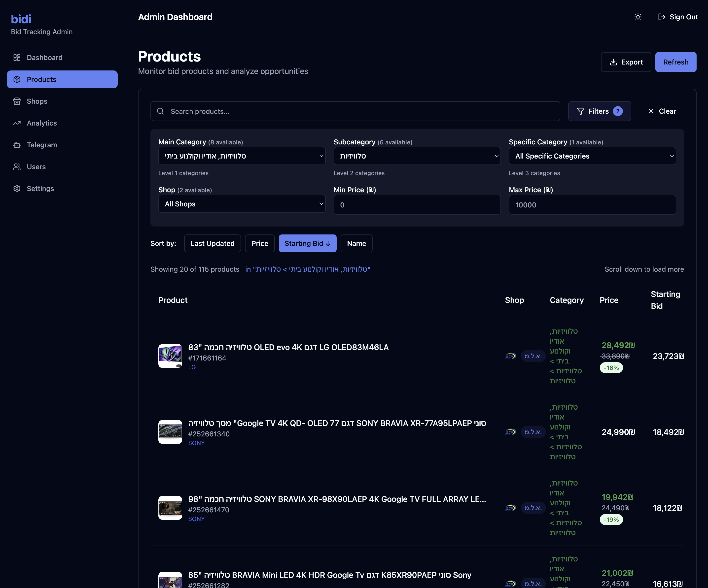
Task: Toggle Starting Bid sort direction
Action: (x=307, y=243)
